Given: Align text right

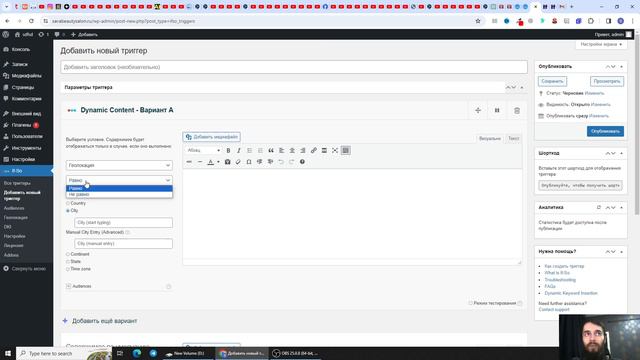Looking at the screenshot, I should tap(303, 151).
